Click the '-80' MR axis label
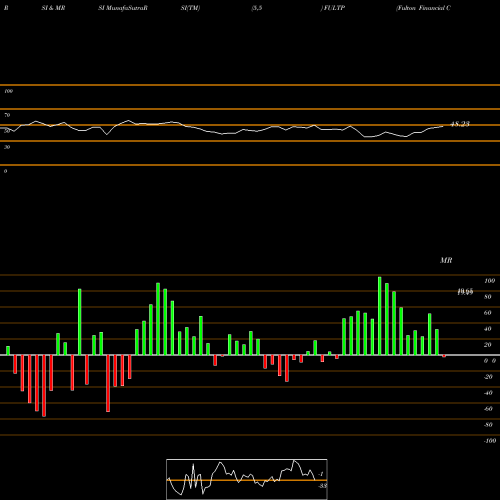The height and width of the screenshot is (500, 500). [488, 425]
